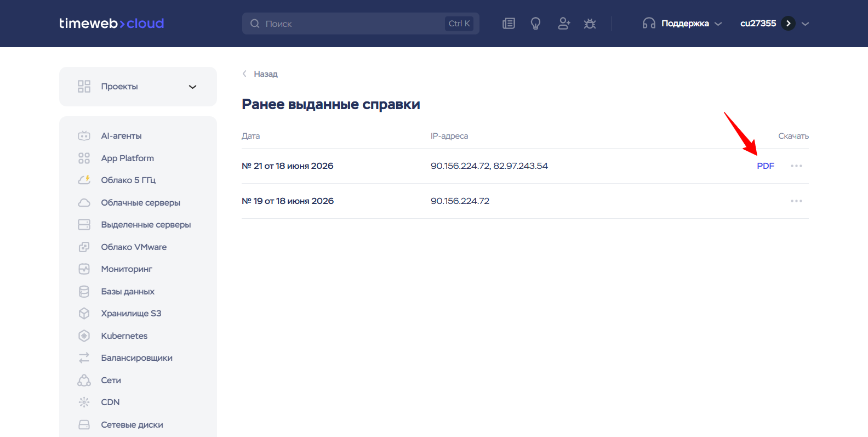This screenshot has height=437, width=868.
Task: Click the back chevron next to Назад
Action: tap(244, 73)
